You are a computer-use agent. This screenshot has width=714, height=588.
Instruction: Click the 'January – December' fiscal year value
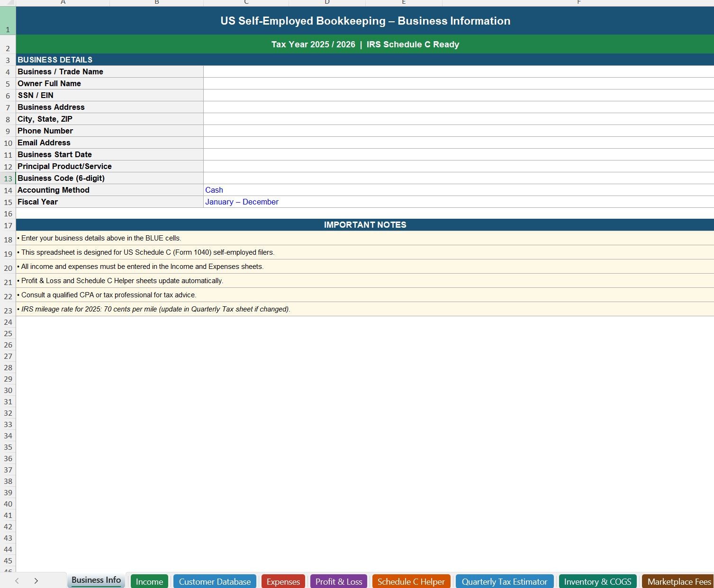coord(459,202)
